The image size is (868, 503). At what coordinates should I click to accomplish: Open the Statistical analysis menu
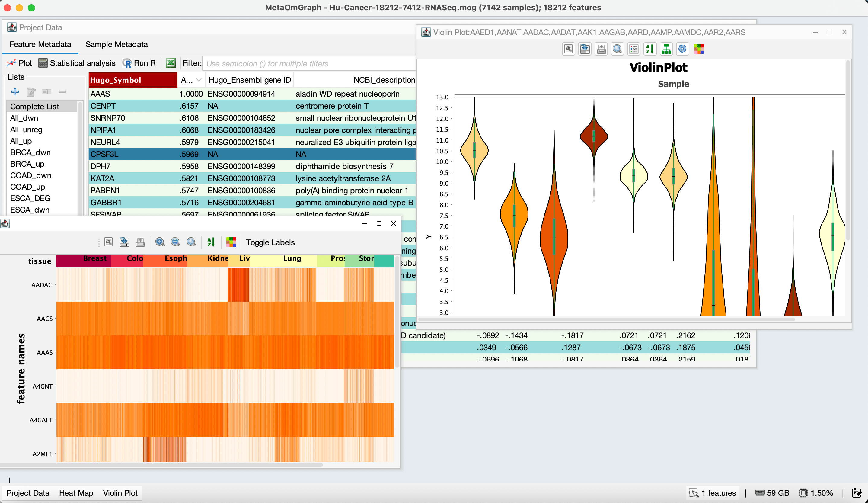[x=77, y=63]
